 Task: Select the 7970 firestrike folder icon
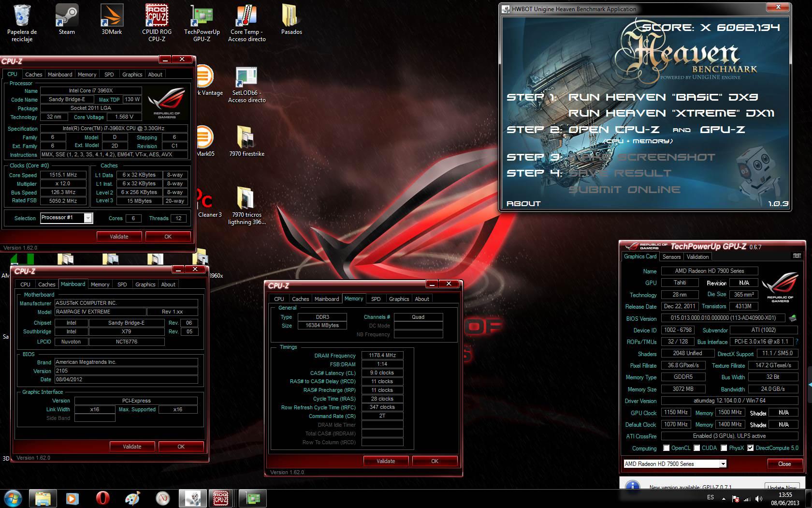[246, 141]
